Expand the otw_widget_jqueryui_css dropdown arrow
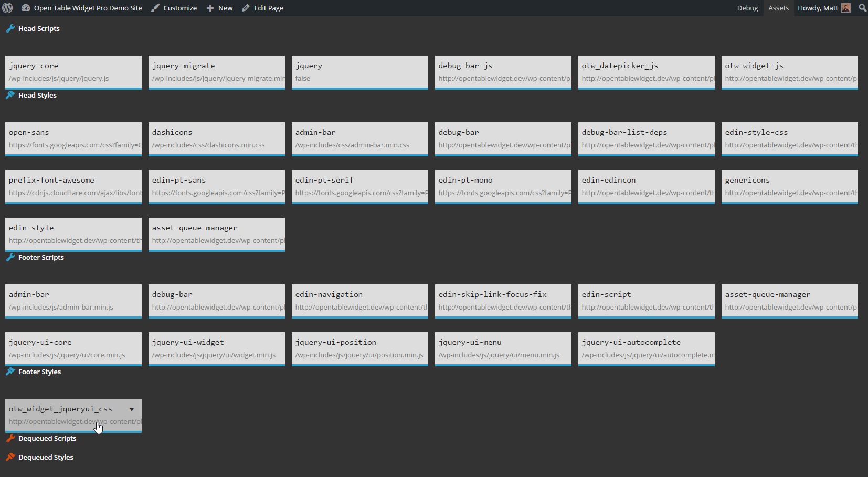The height and width of the screenshot is (477, 868). pyautogui.click(x=132, y=409)
